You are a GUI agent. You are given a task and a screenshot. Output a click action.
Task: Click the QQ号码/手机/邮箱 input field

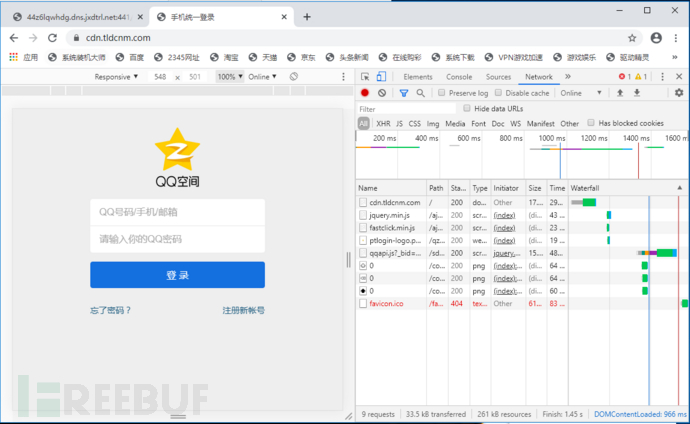point(177,212)
